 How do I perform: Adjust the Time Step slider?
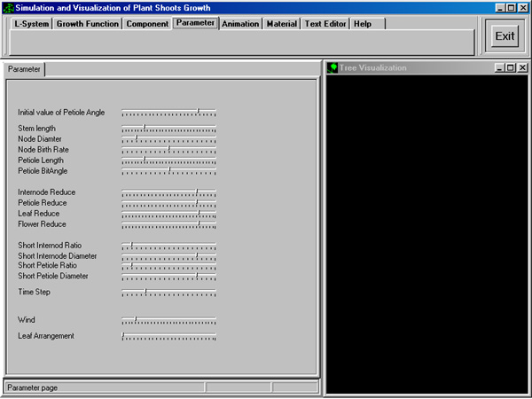click(168, 292)
